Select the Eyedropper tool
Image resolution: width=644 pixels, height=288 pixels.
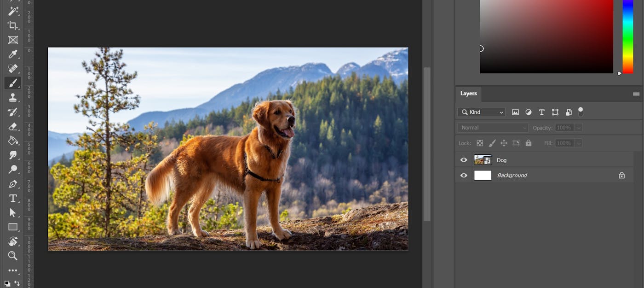(13, 54)
